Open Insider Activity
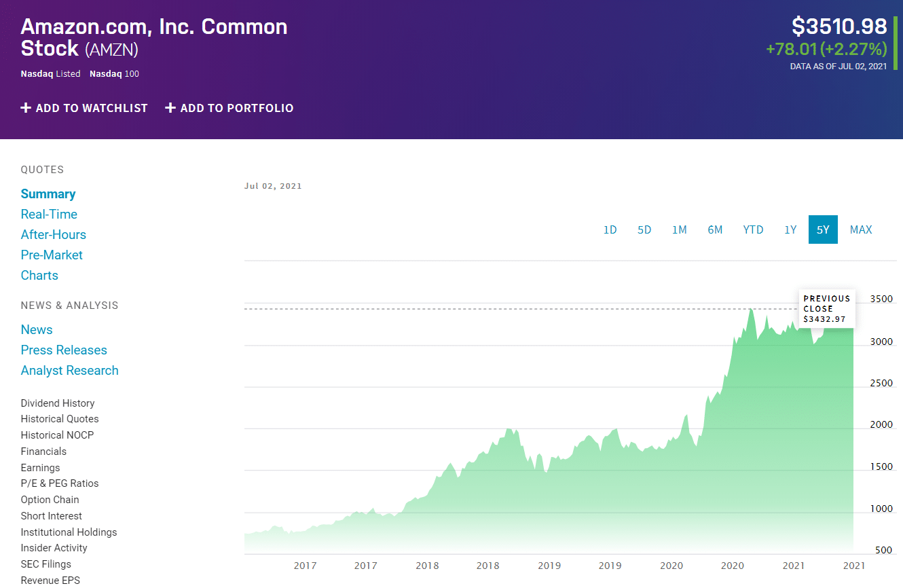 click(x=54, y=548)
